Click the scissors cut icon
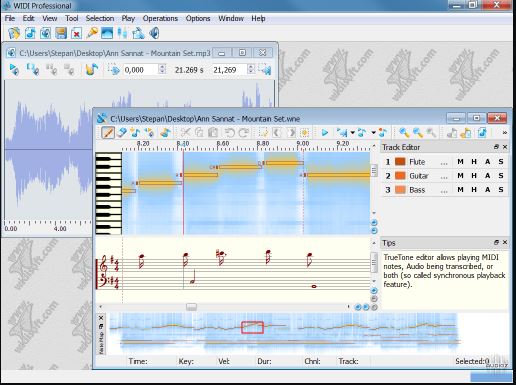The image size is (516, 385). (185, 133)
